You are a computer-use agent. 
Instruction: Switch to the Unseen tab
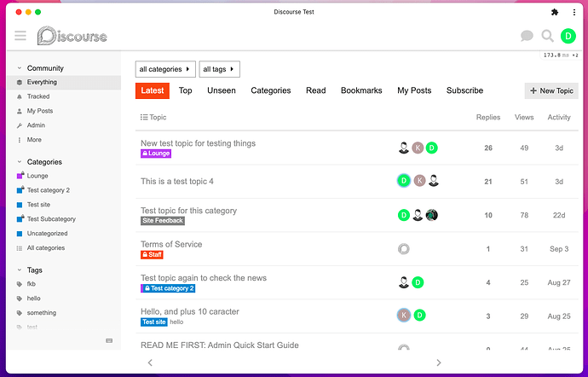[222, 90]
